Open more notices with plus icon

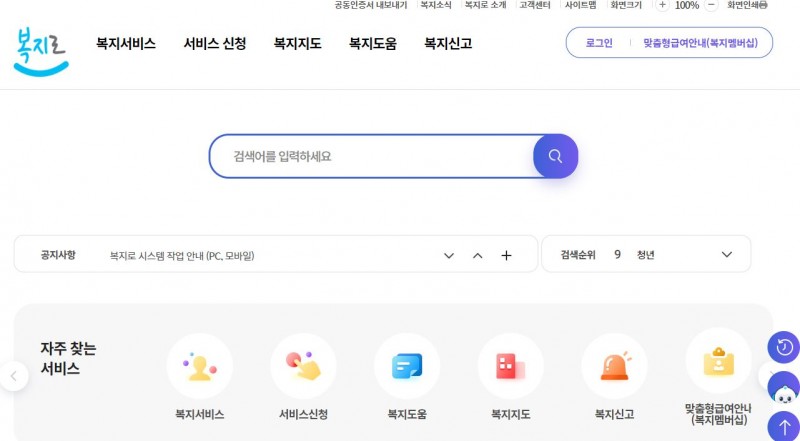tap(506, 255)
